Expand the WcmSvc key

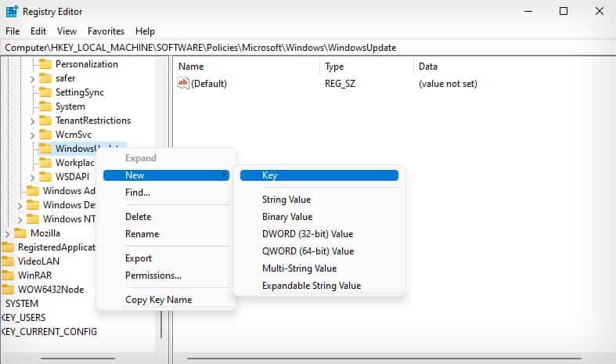[33, 135]
